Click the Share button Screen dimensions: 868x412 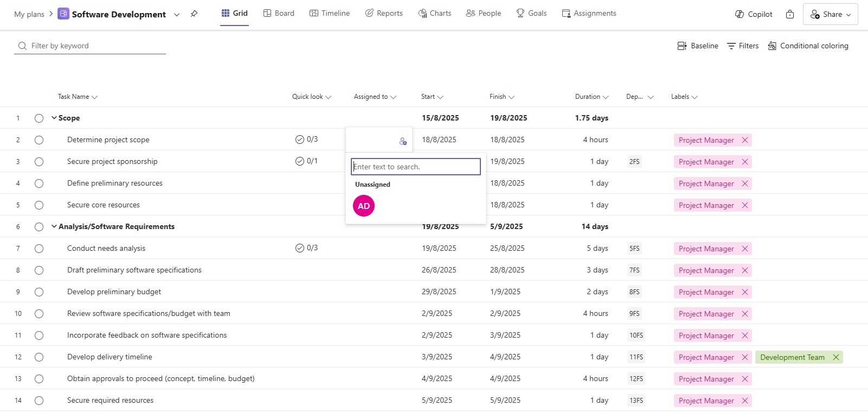pyautogui.click(x=830, y=15)
